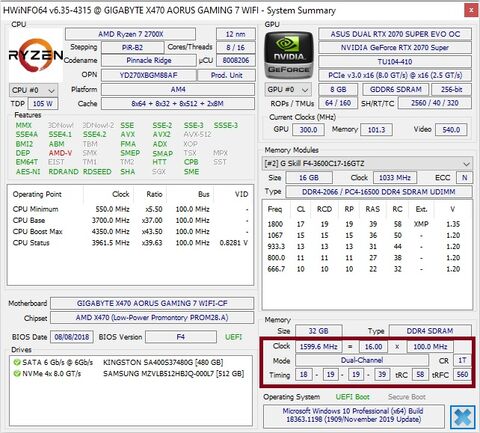
Task: Click the GPU memory 8 GB field
Action: 338,89
